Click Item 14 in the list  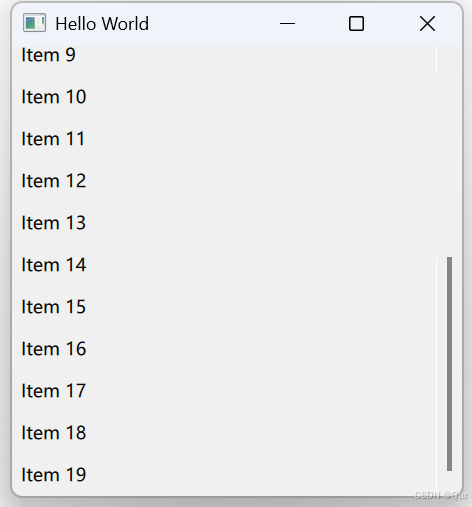[x=224, y=265]
